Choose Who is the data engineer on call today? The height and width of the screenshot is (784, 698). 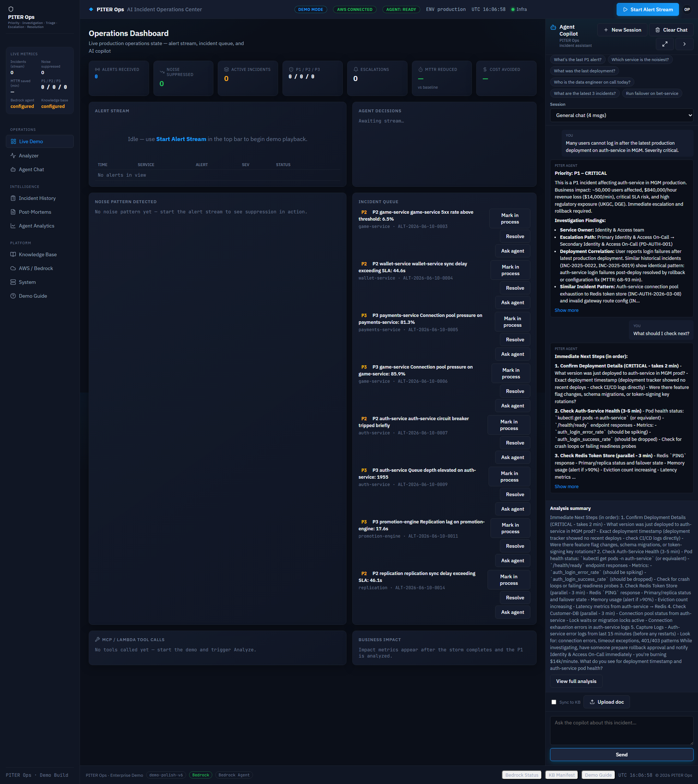pos(592,82)
